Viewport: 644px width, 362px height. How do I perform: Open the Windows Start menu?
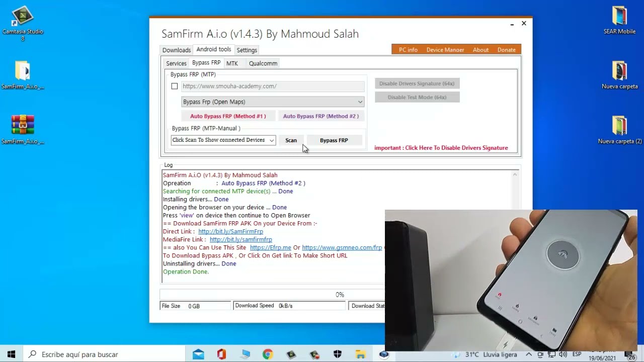click(12, 354)
